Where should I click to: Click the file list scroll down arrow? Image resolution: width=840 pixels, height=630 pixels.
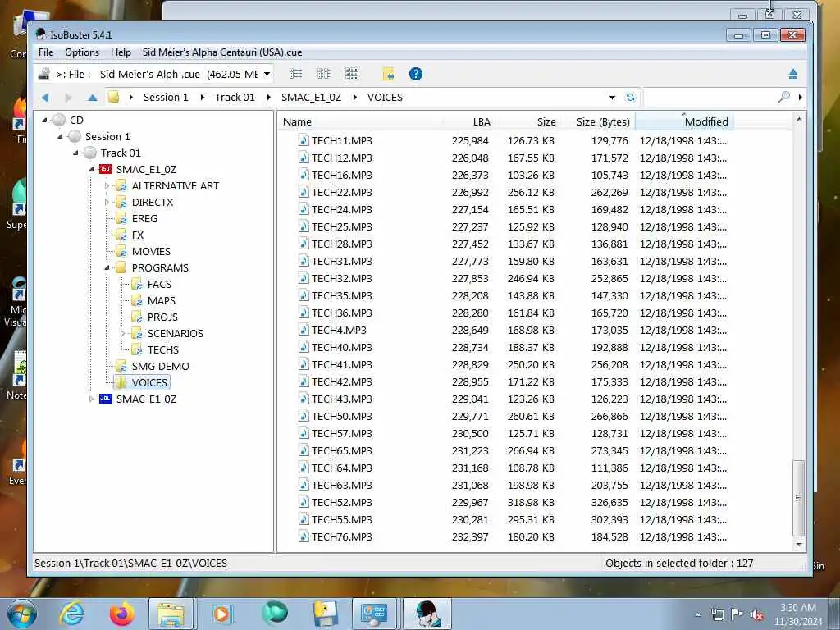click(x=799, y=545)
